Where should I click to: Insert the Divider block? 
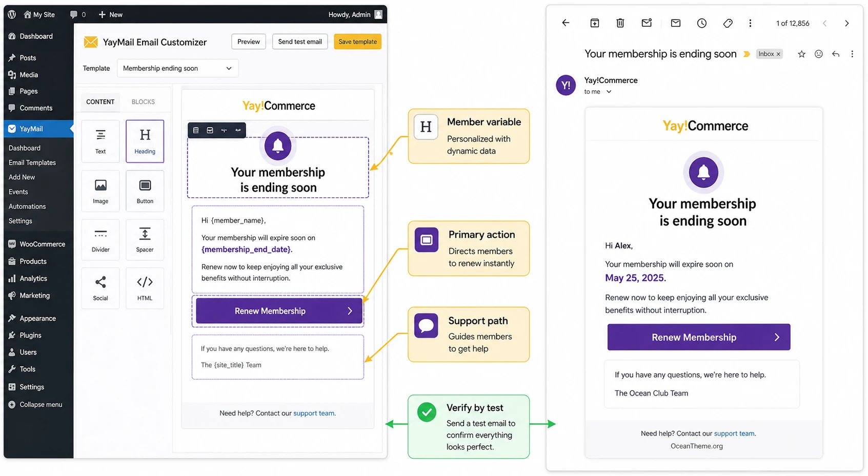[x=100, y=239]
